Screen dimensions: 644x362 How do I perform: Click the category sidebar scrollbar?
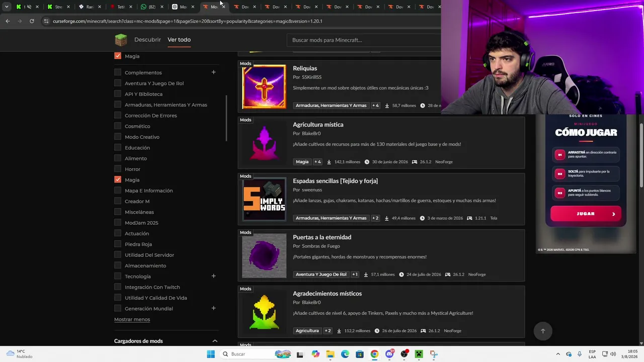tap(226, 118)
